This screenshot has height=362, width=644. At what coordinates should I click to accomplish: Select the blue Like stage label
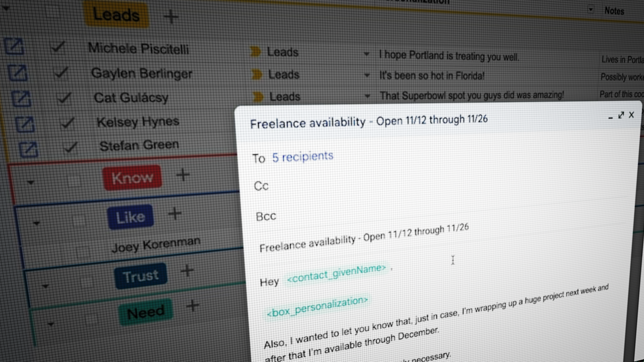(130, 217)
